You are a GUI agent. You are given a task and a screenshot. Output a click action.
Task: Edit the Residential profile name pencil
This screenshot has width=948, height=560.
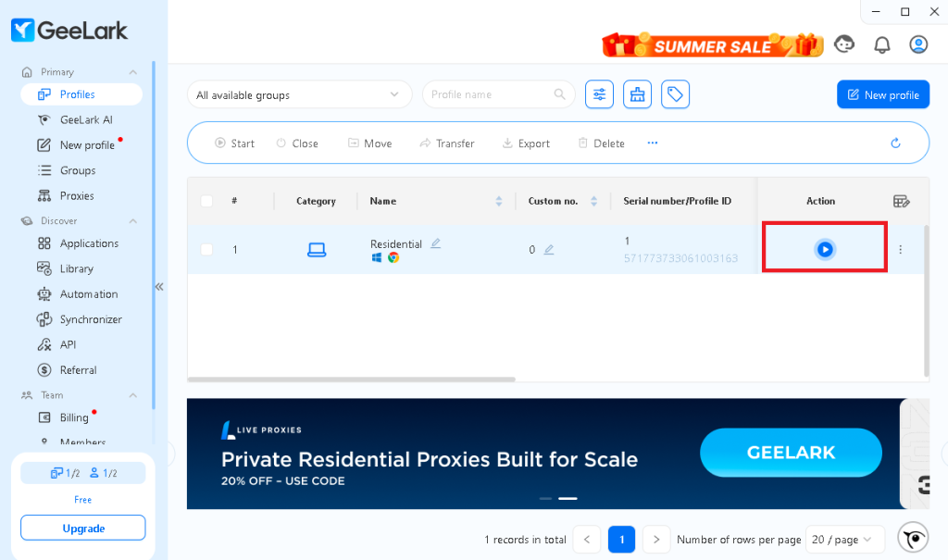tap(435, 243)
